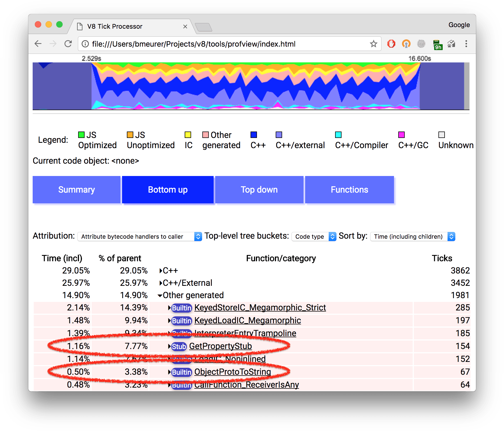Bookmark this page with the star icon
Image resolution: width=504 pixels, height=431 pixels.
[x=373, y=44]
